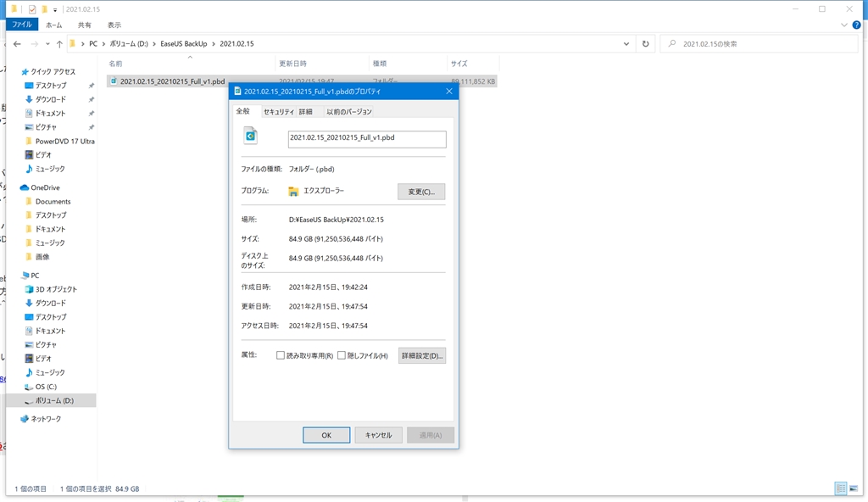Click the Quick Access star icon
Viewport: 868px width, 502px height.
click(x=25, y=71)
